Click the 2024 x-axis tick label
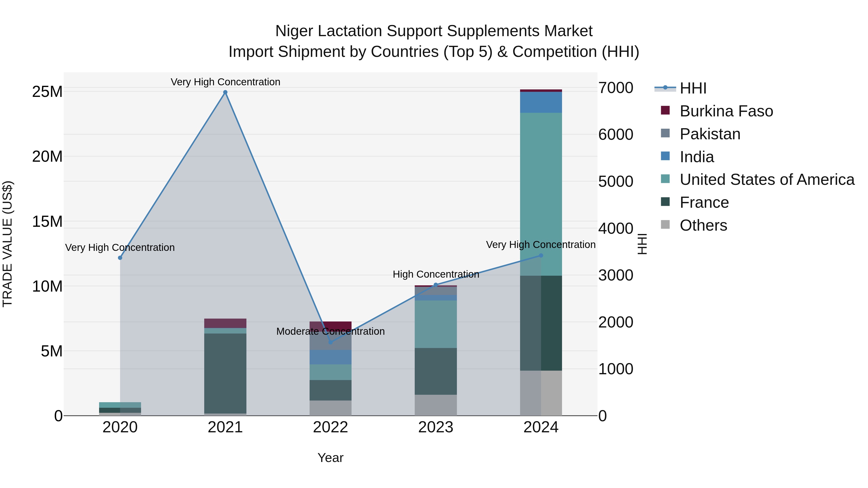The height and width of the screenshot is (488, 868). coord(541,427)
